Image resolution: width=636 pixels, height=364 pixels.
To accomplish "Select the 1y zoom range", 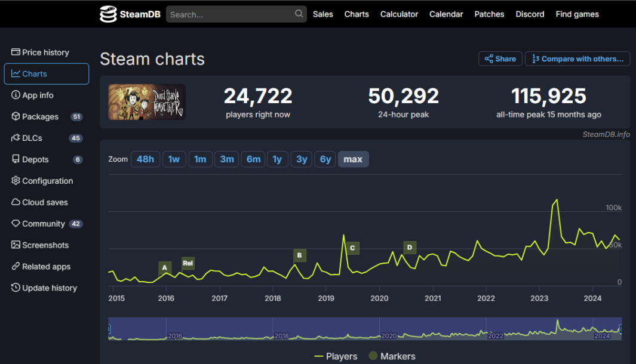I will tap(277, 159).
